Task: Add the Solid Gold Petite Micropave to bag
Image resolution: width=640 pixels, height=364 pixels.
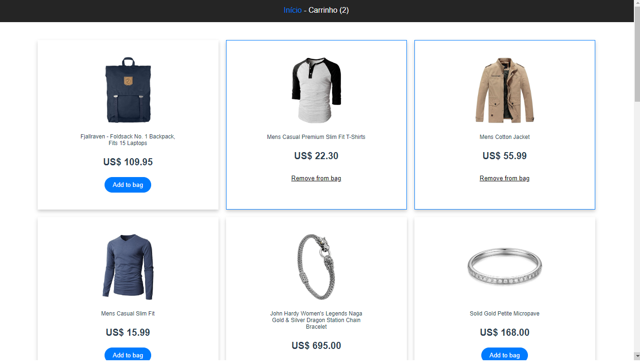Action: (x=504, y=355)
